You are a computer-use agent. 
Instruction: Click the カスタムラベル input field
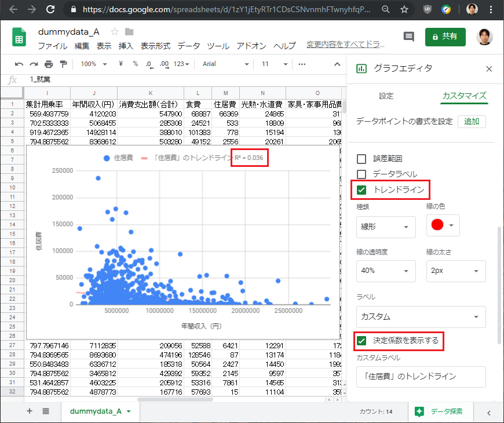click(x=421, y=377)
